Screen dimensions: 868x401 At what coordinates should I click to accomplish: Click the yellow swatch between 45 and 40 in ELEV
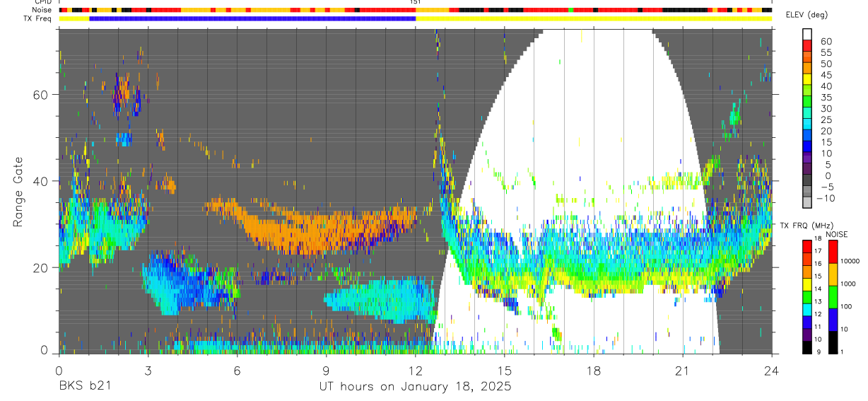click(808, 80)
